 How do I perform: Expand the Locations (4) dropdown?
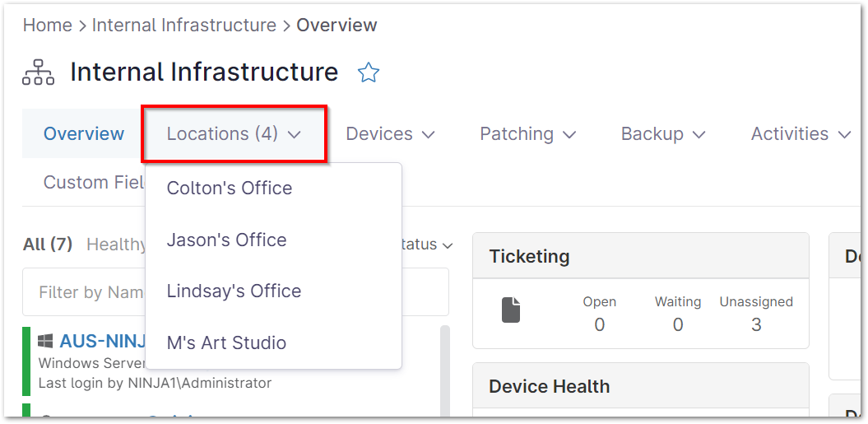click(234, 133)
